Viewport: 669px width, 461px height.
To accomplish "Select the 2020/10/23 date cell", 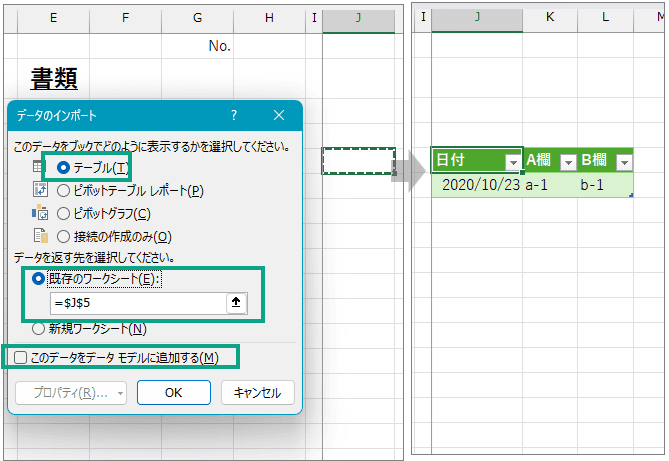I will coord(480,185).
